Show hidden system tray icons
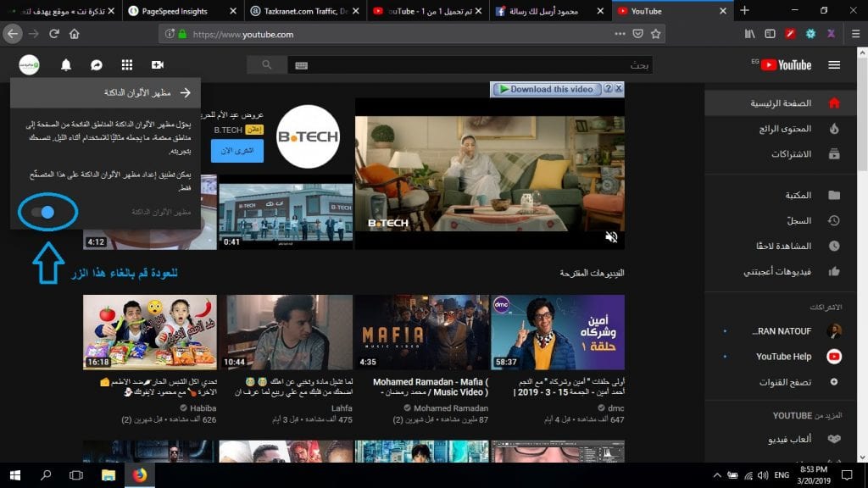 coord(717,475)
